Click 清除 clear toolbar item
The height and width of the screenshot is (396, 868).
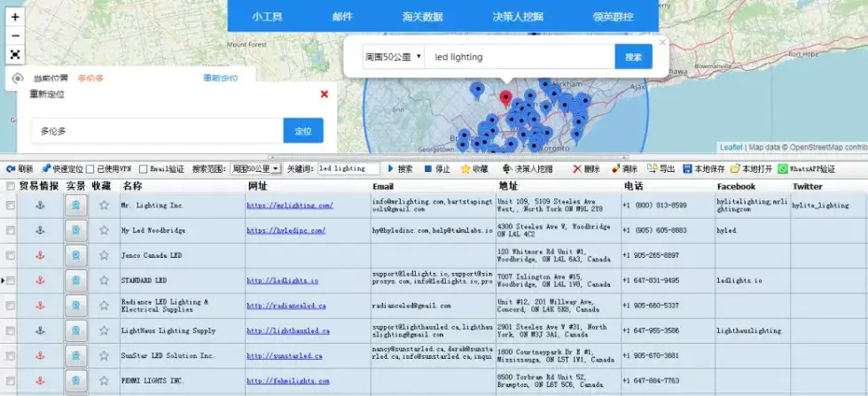tap(624, 168)
